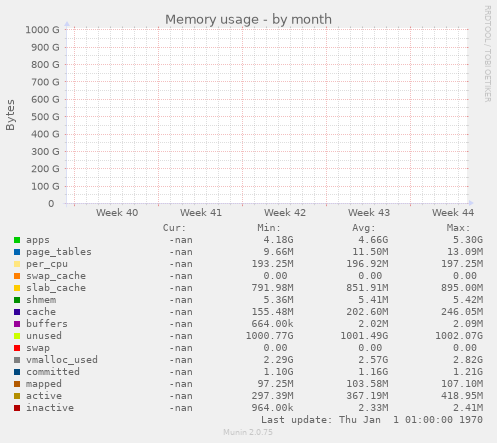
Task: Click the 'slab_cache' legend label
Action: (56, 288)
